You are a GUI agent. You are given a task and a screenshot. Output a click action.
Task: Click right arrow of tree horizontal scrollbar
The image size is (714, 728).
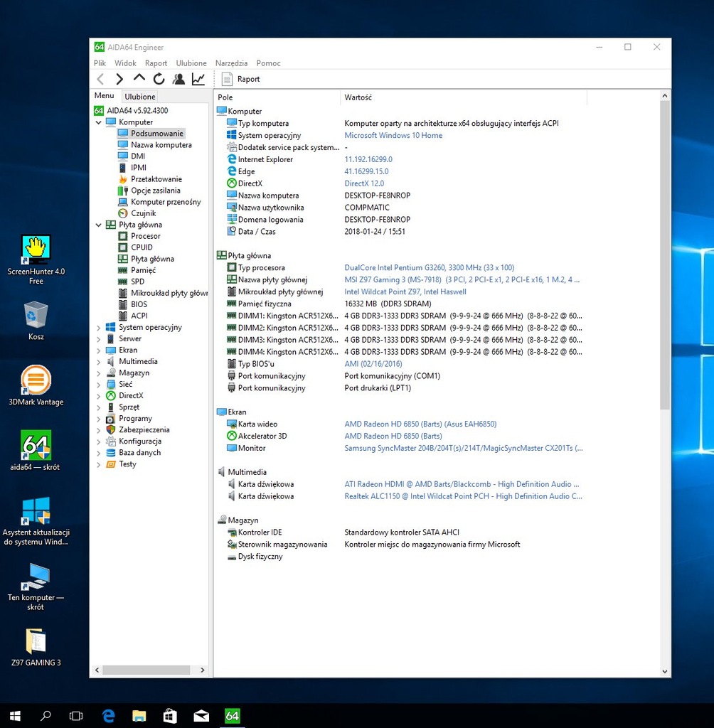point(203,670)
